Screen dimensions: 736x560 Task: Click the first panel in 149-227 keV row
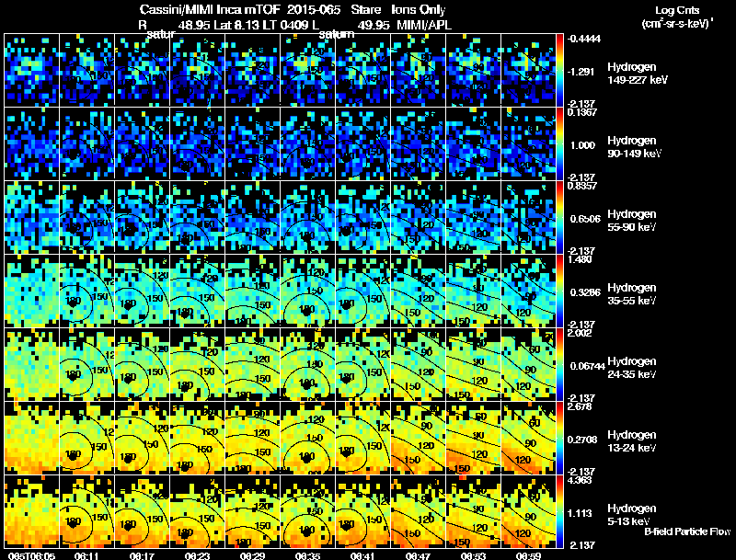coord(32,70)
